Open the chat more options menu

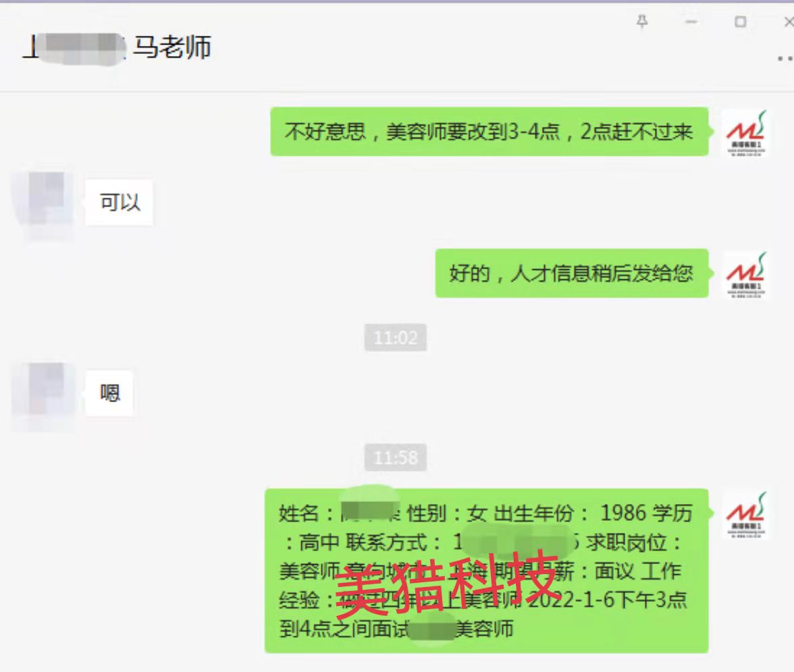[x=785, y=59]
